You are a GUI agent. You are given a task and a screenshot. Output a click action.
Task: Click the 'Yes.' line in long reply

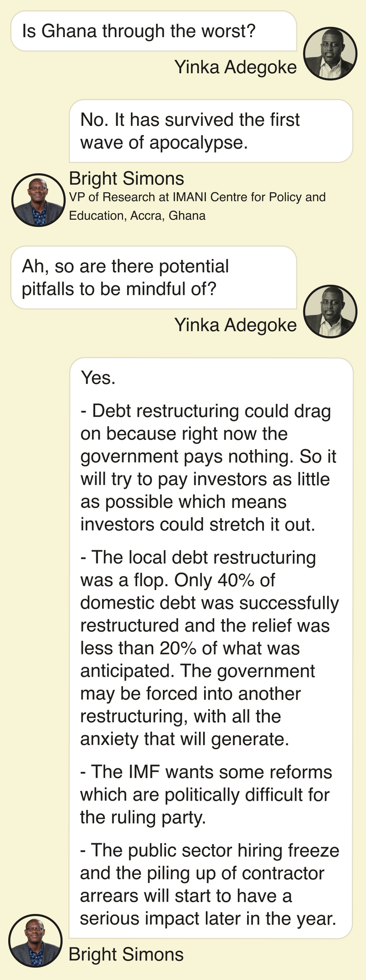point(98,378)
